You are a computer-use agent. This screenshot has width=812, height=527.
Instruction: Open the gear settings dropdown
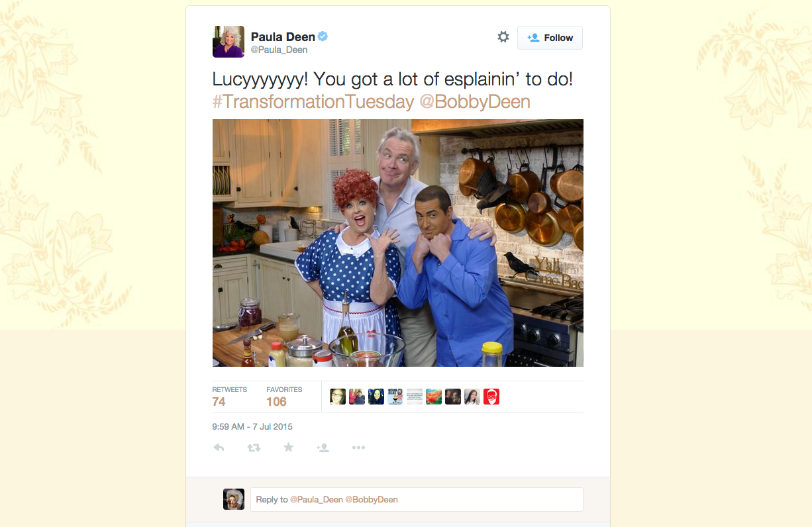click(503, 37)
